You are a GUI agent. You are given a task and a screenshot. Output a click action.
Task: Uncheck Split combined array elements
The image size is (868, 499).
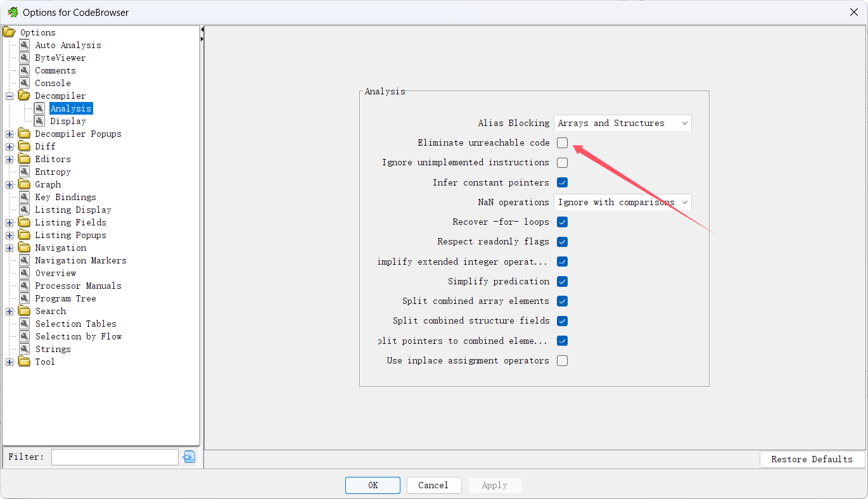562,301
